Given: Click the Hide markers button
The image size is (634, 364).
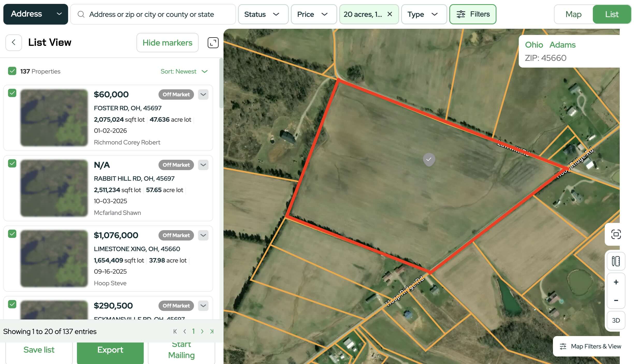Looking at the screenshot, I should pos(167,43).
